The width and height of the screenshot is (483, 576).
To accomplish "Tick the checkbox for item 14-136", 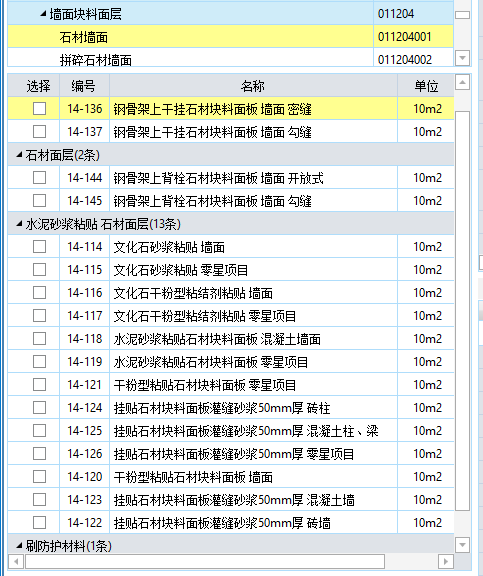I will [39, 109].
